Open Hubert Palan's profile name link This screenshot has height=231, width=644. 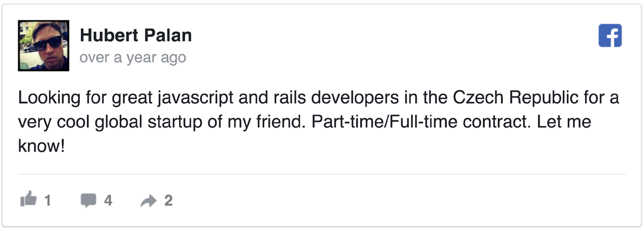[x=136, y=35]
